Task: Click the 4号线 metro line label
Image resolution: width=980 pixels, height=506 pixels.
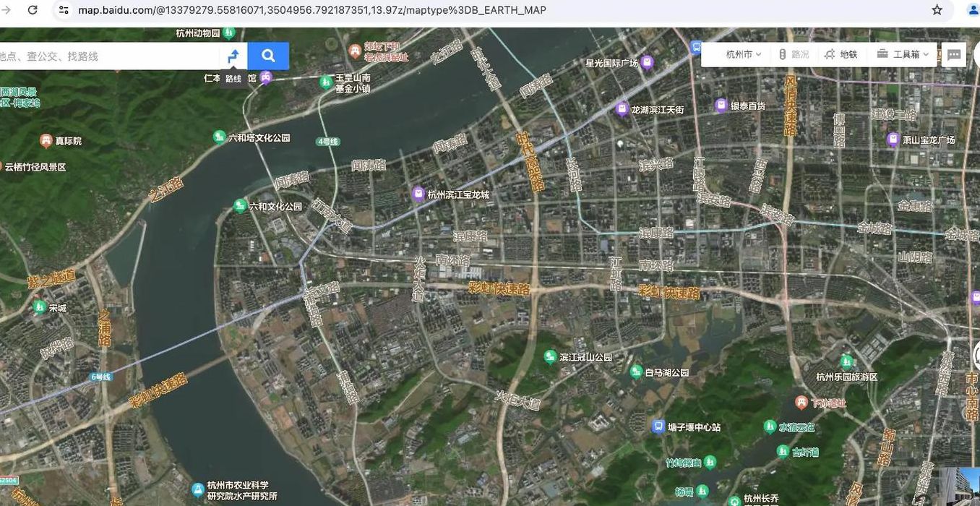Action: click(x=328, y=142)
